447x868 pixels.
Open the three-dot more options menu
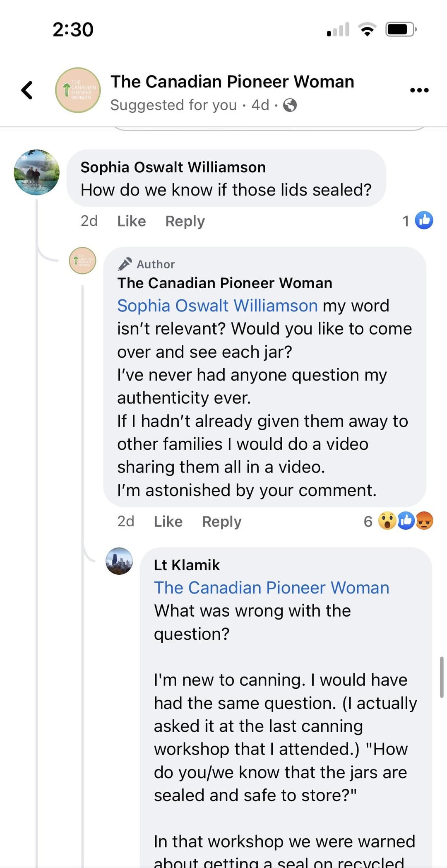(419, 90)
